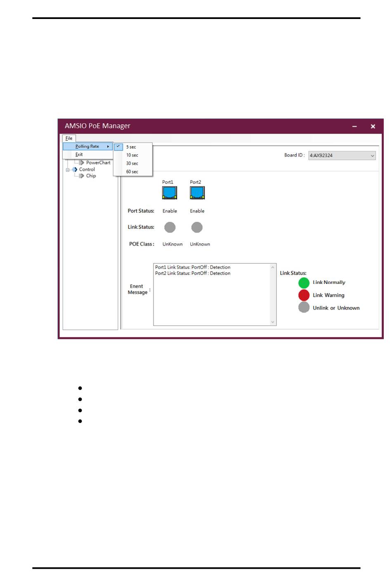Click the Port1 label
The image size is (392, 586).
coord(168,182)
